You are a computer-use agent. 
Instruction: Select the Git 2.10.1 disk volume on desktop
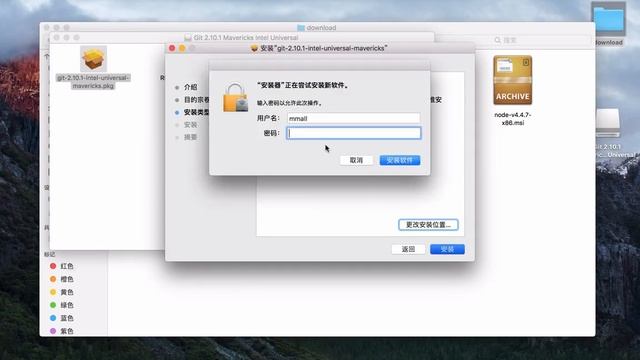(608, 124)
